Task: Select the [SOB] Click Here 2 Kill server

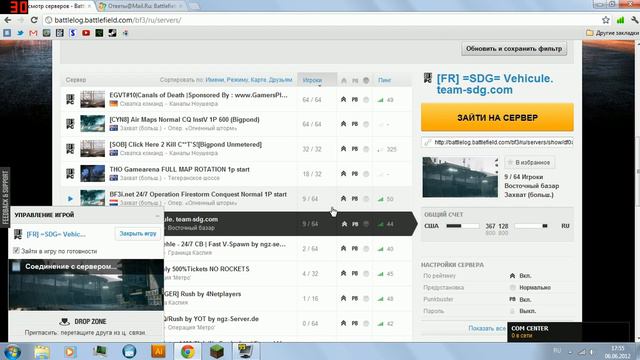Action: [x=237, y=149]
